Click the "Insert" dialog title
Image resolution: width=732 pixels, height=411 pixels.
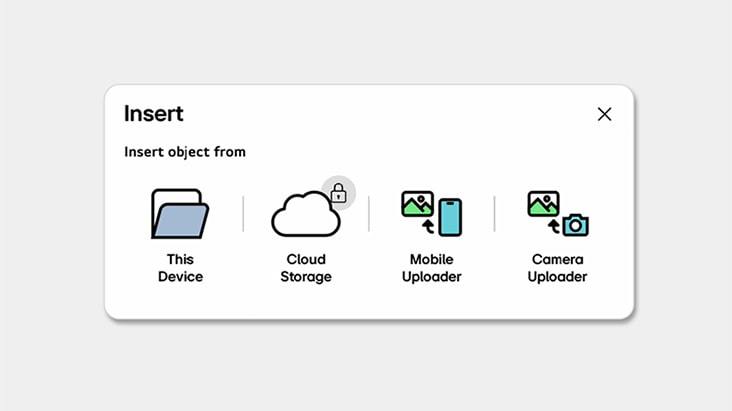(x=154, y=114)
